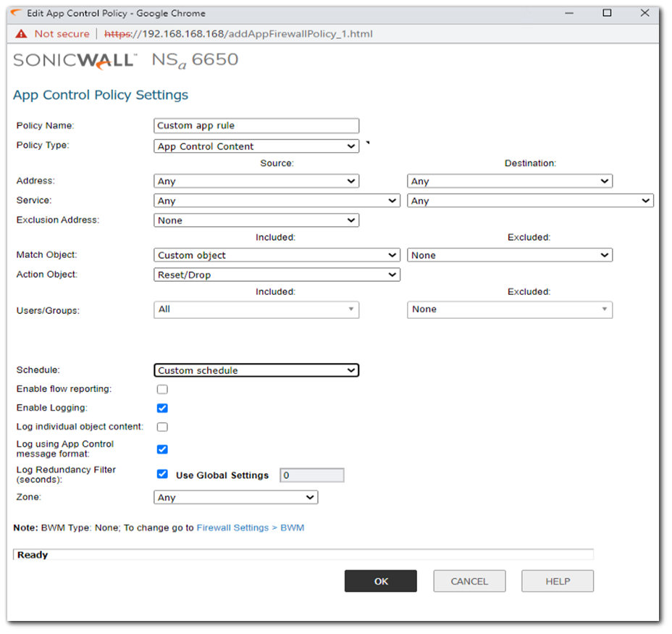Toggle Log individual object content checkbox

click(162, 427)
